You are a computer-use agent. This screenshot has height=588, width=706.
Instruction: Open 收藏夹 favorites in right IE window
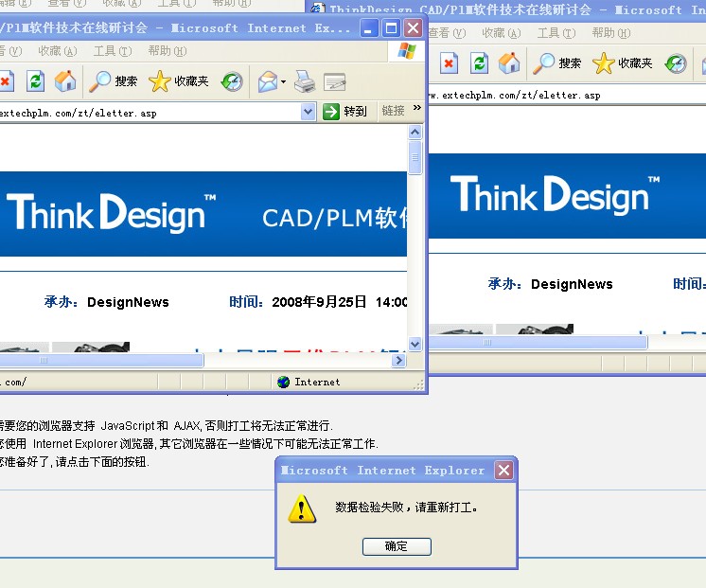click(x=623, y=63)
